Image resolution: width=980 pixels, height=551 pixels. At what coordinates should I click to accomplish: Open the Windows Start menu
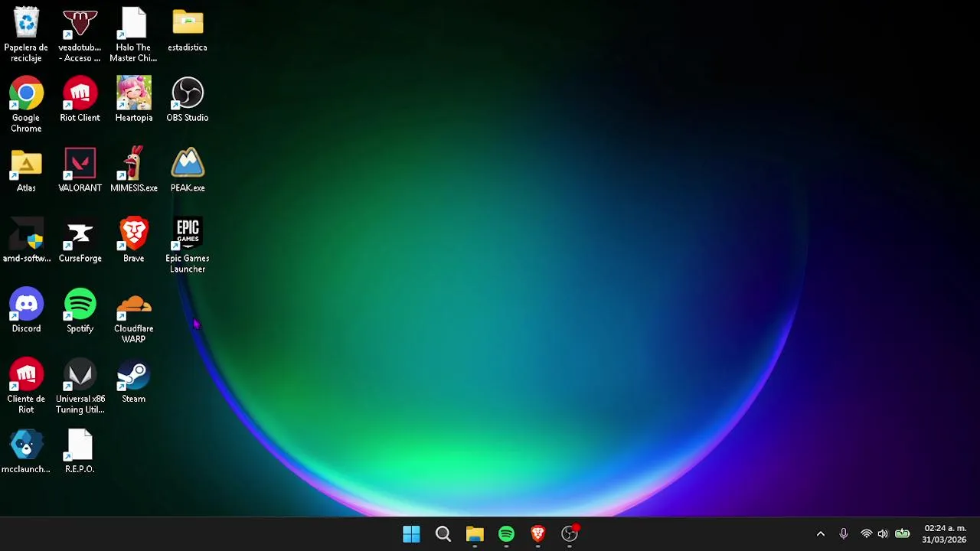[411, 534]
